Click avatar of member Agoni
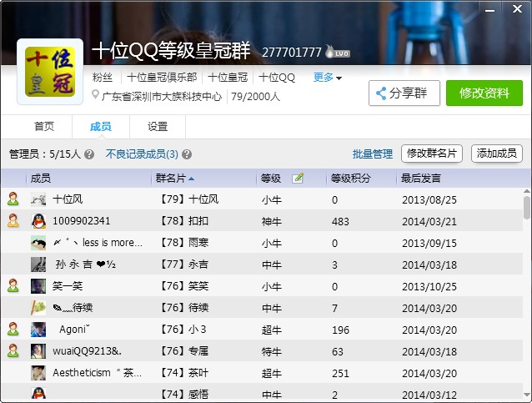 [38, 330]
